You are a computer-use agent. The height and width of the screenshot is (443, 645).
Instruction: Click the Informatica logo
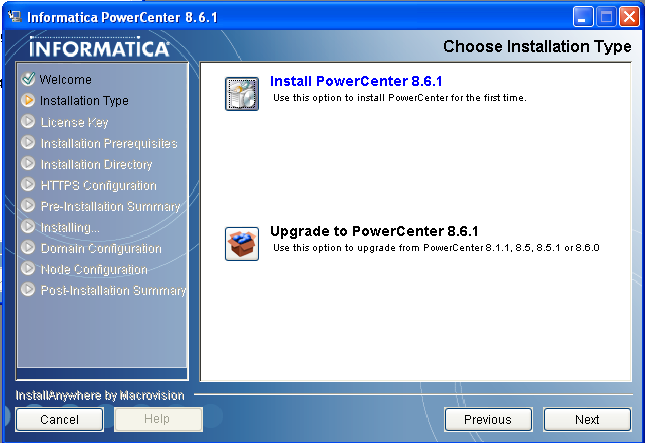pyautogui.click(x=99, y=47)
